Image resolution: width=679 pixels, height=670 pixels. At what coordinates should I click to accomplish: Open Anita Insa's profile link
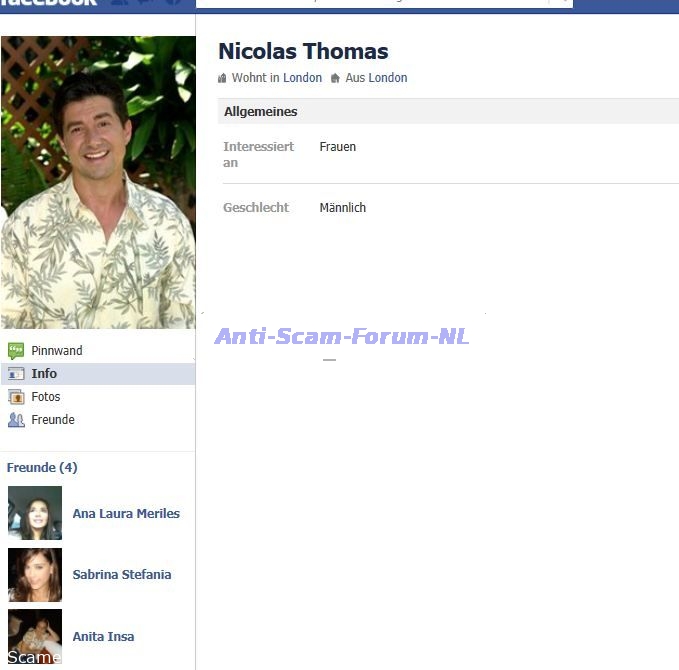tap(103, 637)
